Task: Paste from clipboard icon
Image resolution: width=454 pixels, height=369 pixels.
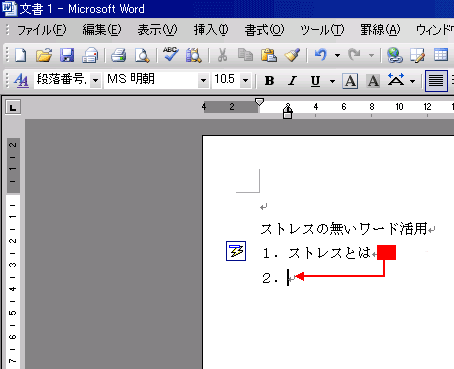Action: (x=269, y=55)
